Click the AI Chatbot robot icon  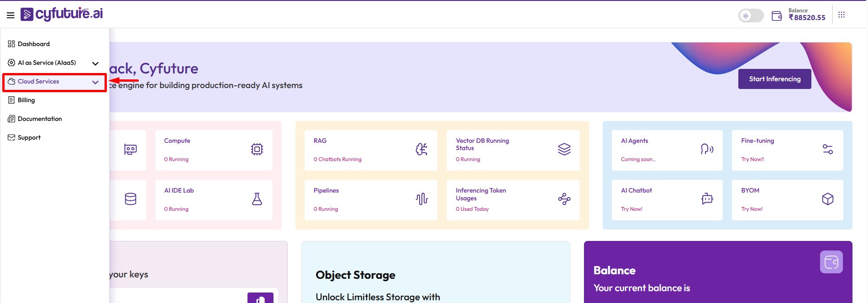[x=707, y=199]
